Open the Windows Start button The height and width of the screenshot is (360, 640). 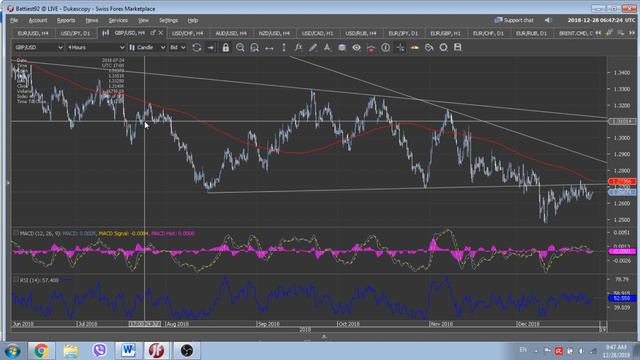[12, 351]
